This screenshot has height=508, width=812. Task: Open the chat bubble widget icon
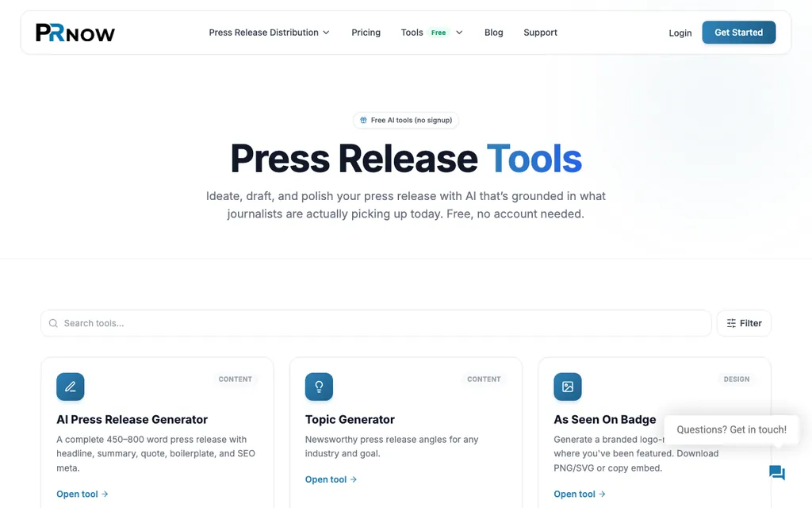pos(777,472)
